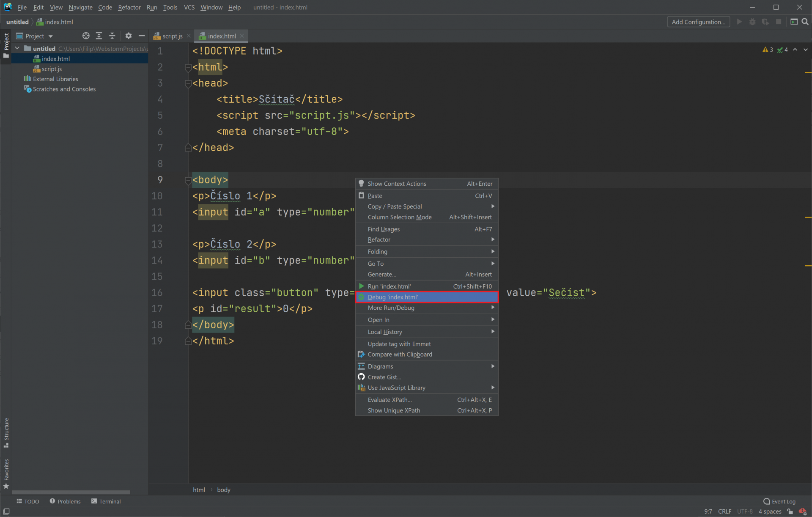812x517 pixels.
Task: Open the VCS menu
Action: [189, 7]
